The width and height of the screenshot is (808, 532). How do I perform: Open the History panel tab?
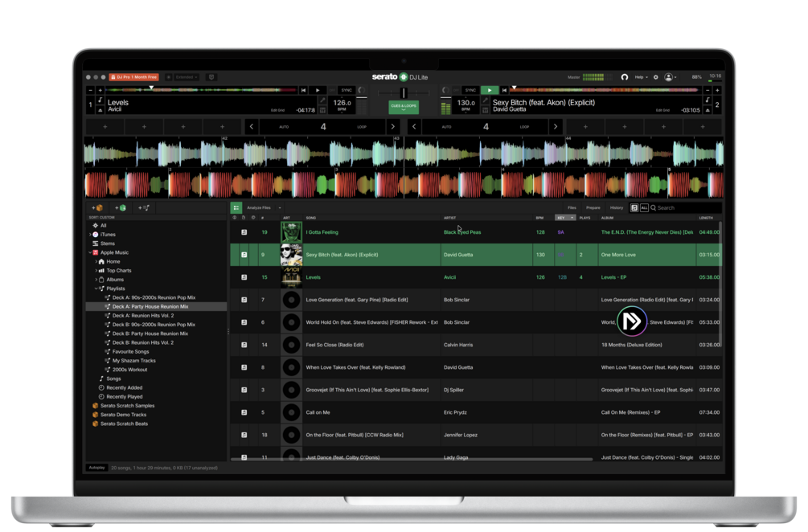(x=617, y=207)
